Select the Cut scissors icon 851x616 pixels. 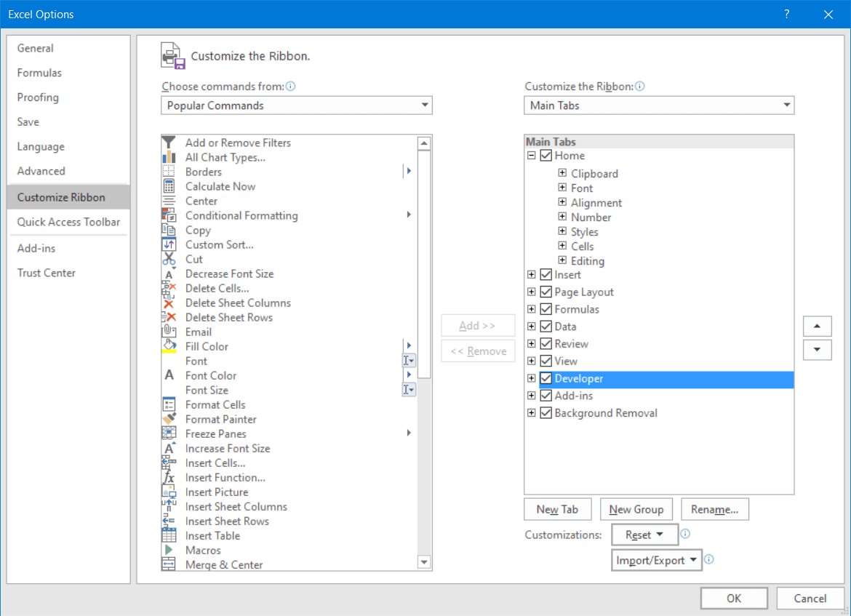coord(169,259)
